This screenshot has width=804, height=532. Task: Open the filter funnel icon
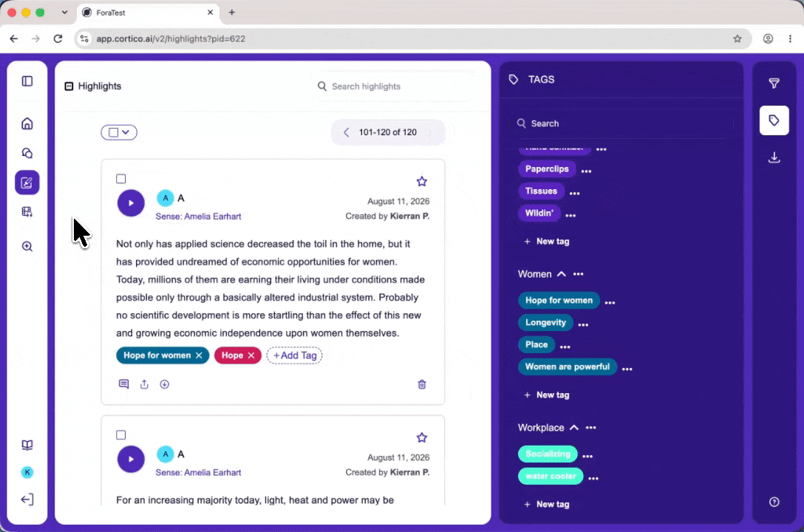click(x=774, y=83)
